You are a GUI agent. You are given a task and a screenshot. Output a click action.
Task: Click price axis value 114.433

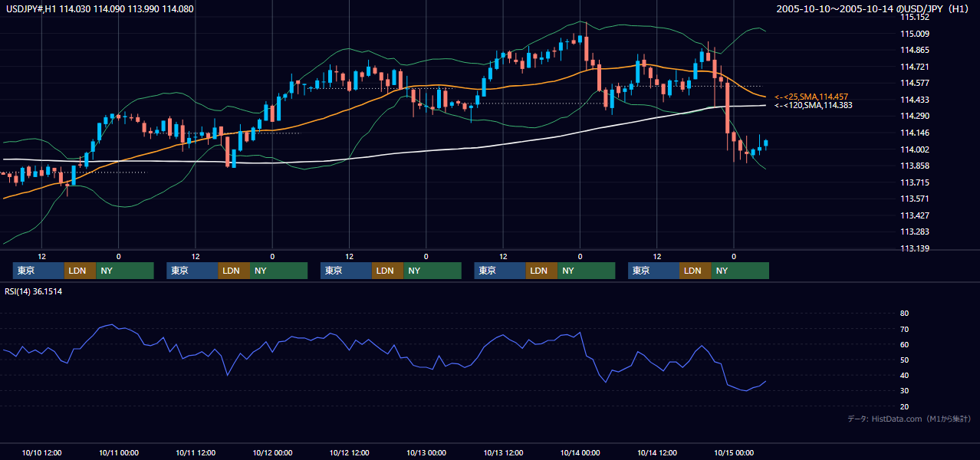[914, 100]
